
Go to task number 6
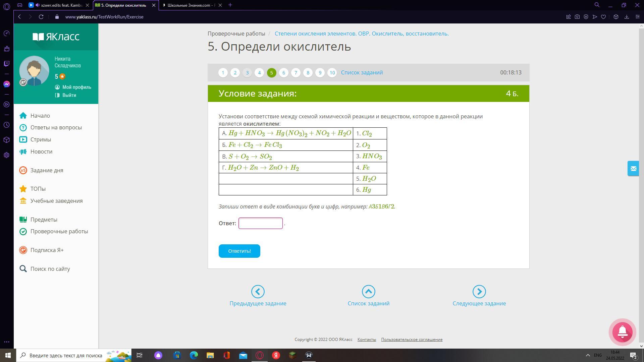pyautogui.click(x=283, y=73)
